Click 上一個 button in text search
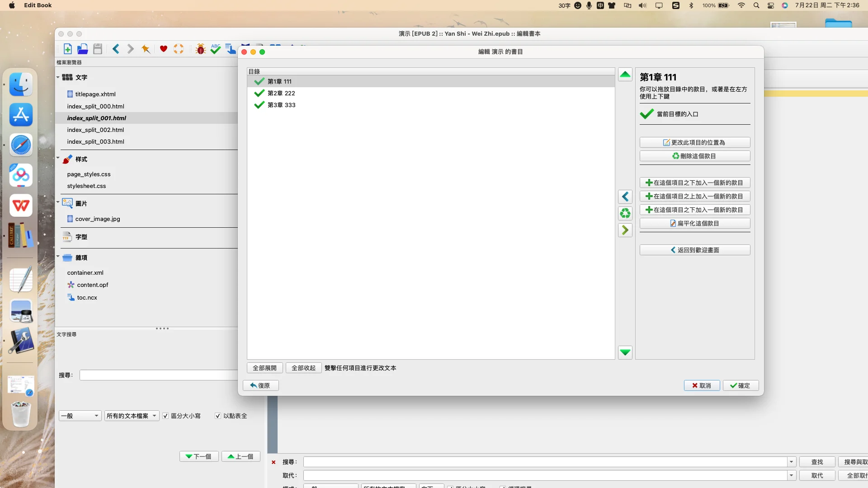Image resolution: width=868 pixels, height=488 pixels. [x=241, y=456]
